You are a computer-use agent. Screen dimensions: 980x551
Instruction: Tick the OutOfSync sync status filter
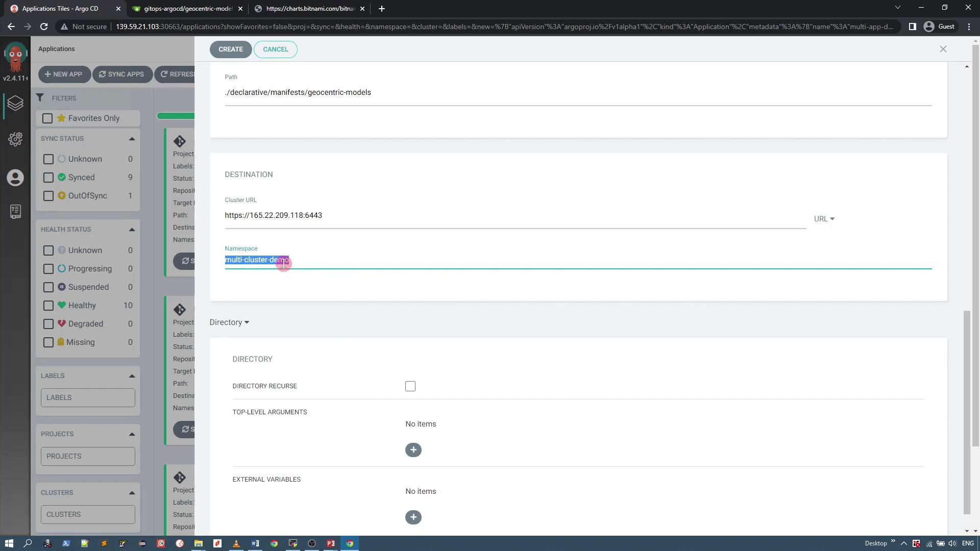(x=48, y=196)
